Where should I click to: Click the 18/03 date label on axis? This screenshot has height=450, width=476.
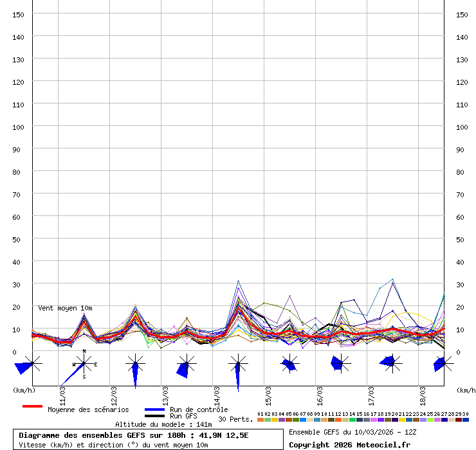click(x=422, y=392)
